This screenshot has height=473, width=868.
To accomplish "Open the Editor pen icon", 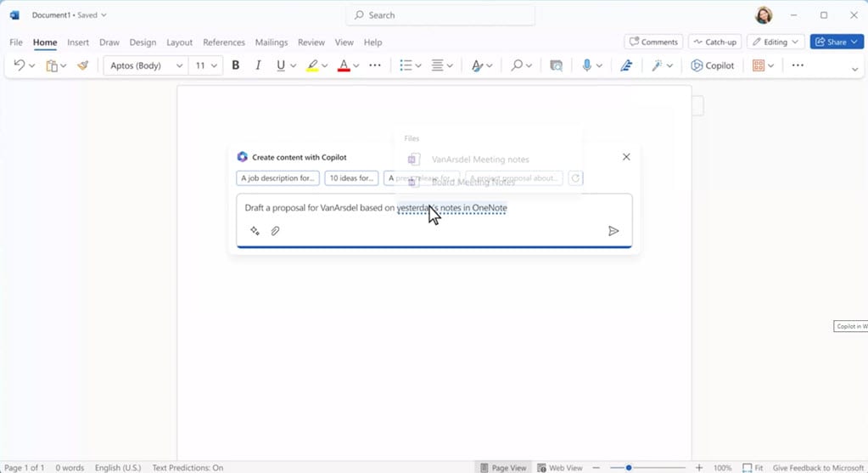I will [626, 65].
